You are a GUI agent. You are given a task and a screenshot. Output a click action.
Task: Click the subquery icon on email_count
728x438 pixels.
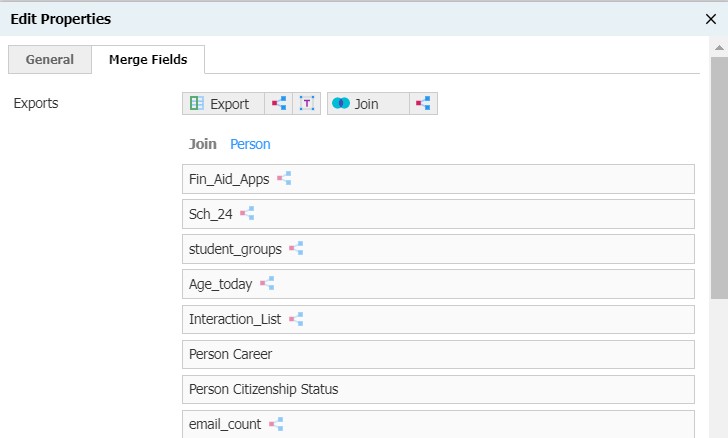pyautogui.click(x=276, y=424)
